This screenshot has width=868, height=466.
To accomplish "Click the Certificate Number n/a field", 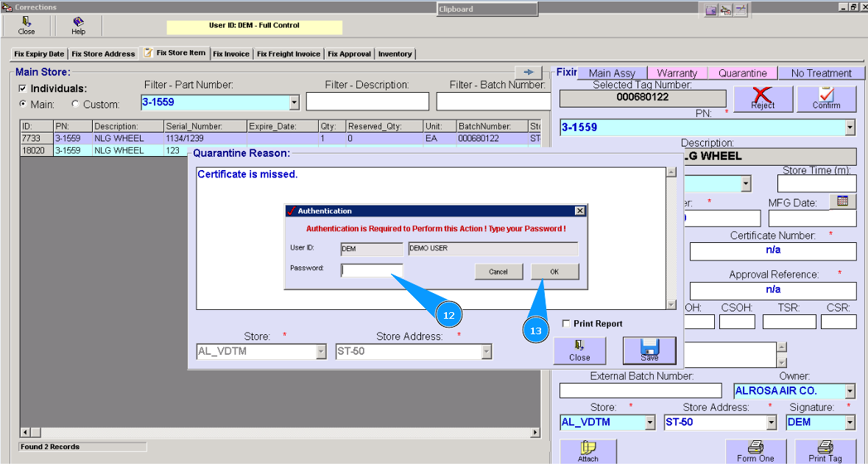I will coord(773,251).
